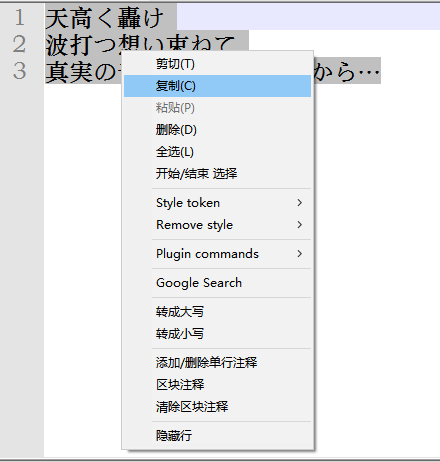Image resolution: width=440 pixels, height=462 pixels.
Task: Select 全选(L) menu item
Action: [217, 152]
